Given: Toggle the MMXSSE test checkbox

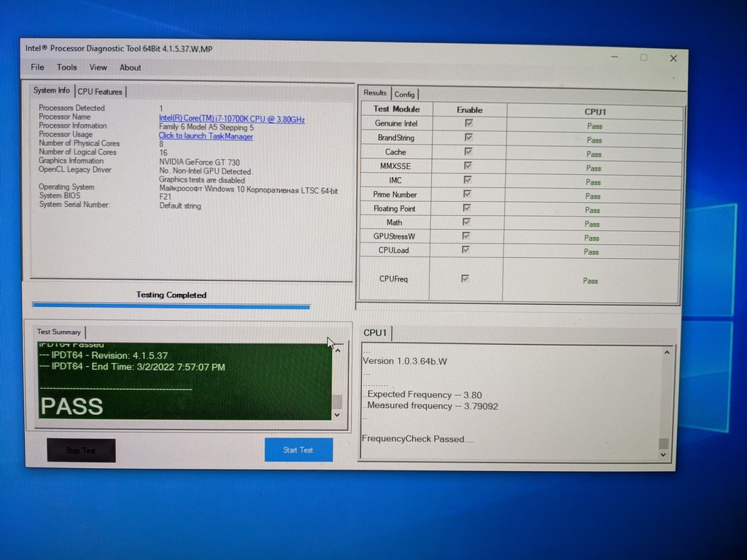Looking at the screenshot, I should pos(468,166).
